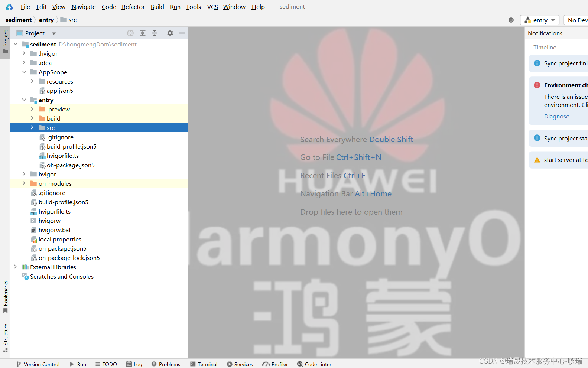Select Sync project finished notification
The height and width of the screenshot is (368, 588).
(x=559, y=63)
